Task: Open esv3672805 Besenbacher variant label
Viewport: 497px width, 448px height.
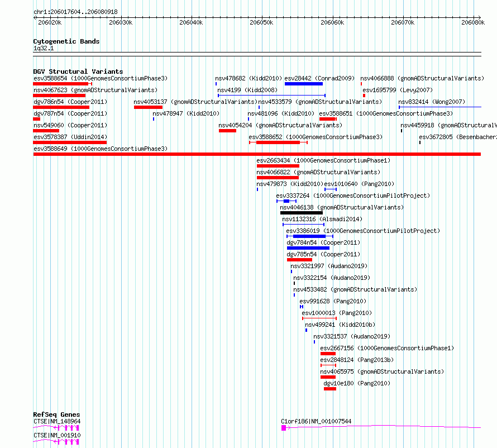Action: [x=458, y=137]
